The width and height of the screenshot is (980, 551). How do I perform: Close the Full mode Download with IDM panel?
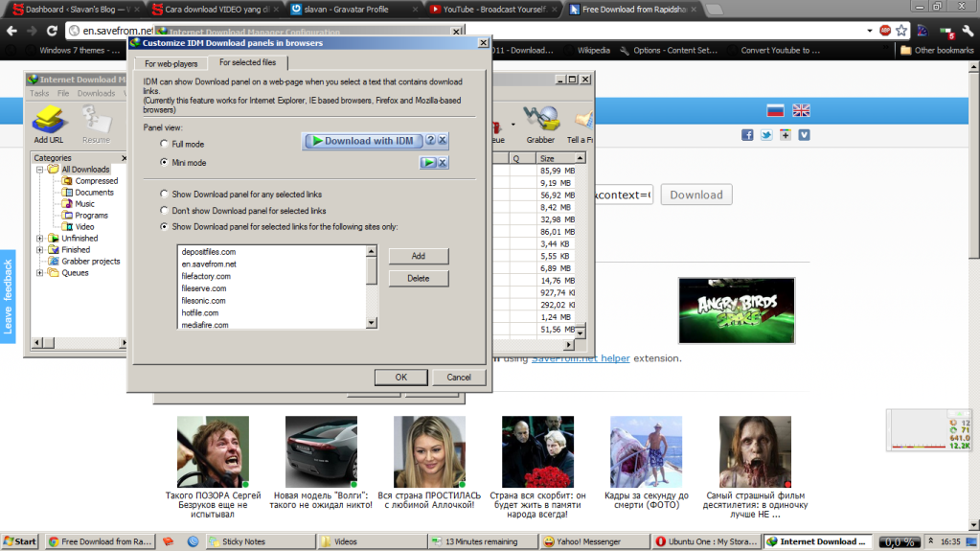[x=442, y=141]
